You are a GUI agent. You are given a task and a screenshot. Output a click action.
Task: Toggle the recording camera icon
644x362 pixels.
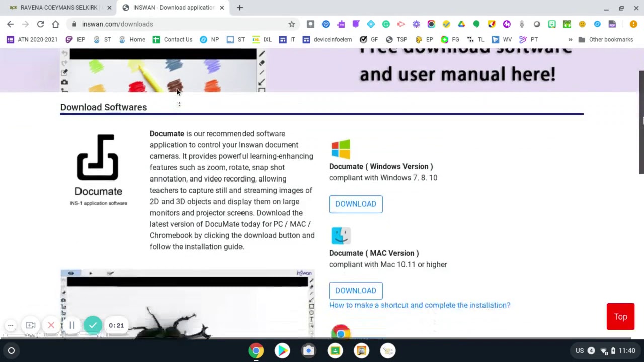point(31,325)
